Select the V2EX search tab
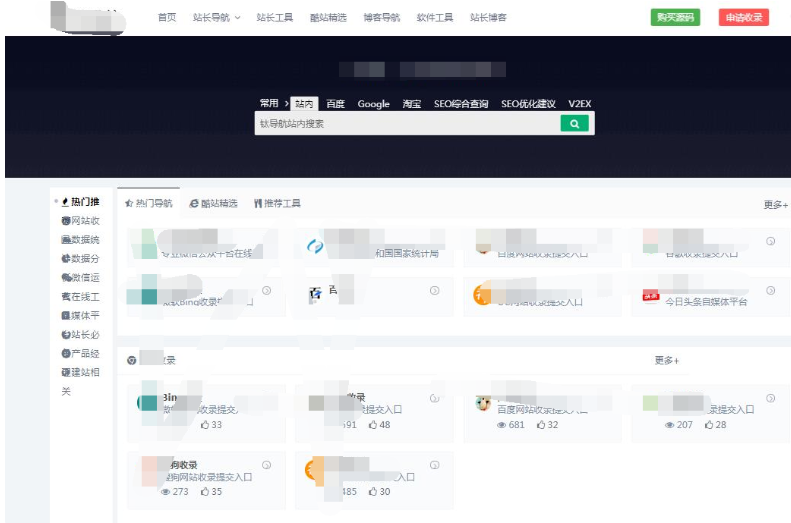This screenshot has width=791, height=523. [x=580, y=104]
